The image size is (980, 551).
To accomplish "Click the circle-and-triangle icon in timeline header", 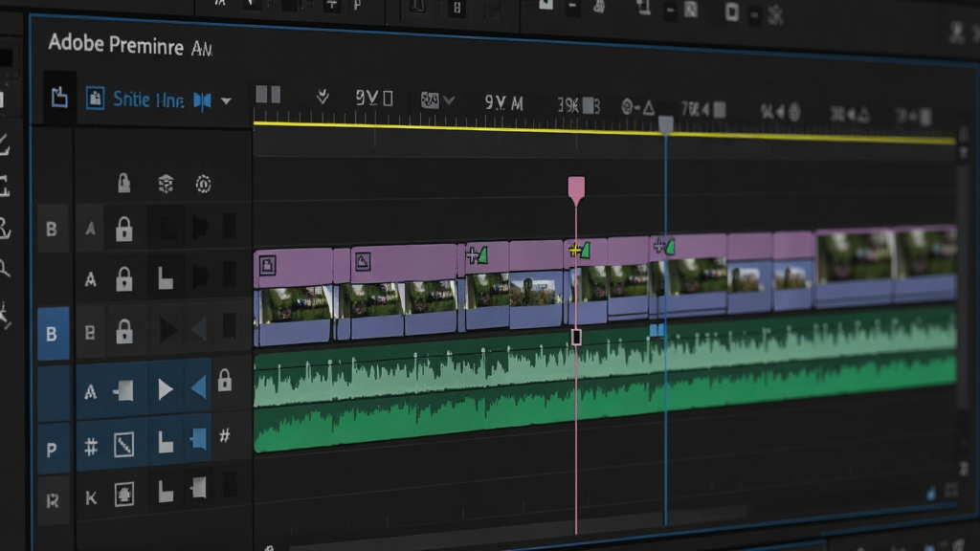I will pos(637,107).
